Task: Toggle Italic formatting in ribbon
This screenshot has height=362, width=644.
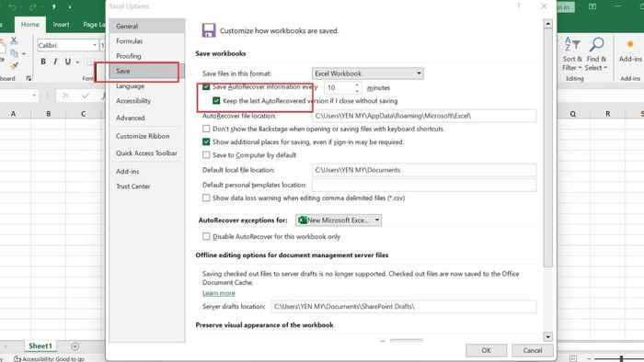Action: click(55, 62)
